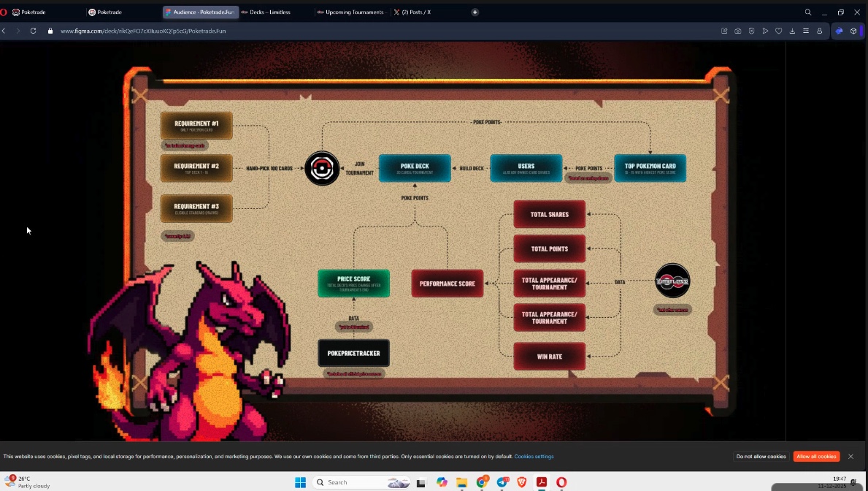This screenshot has height=491, width=868.
Task: Click the site security padlock icon
Action: tap(50, 31)
